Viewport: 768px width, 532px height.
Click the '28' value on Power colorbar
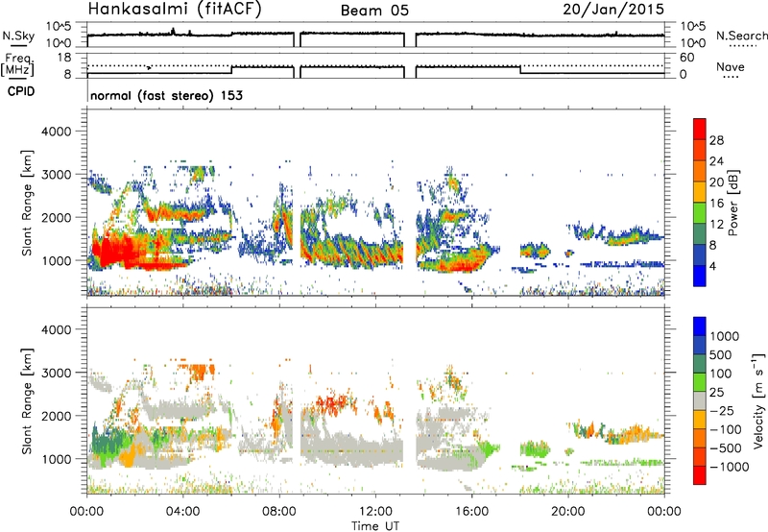pos(716,140)
